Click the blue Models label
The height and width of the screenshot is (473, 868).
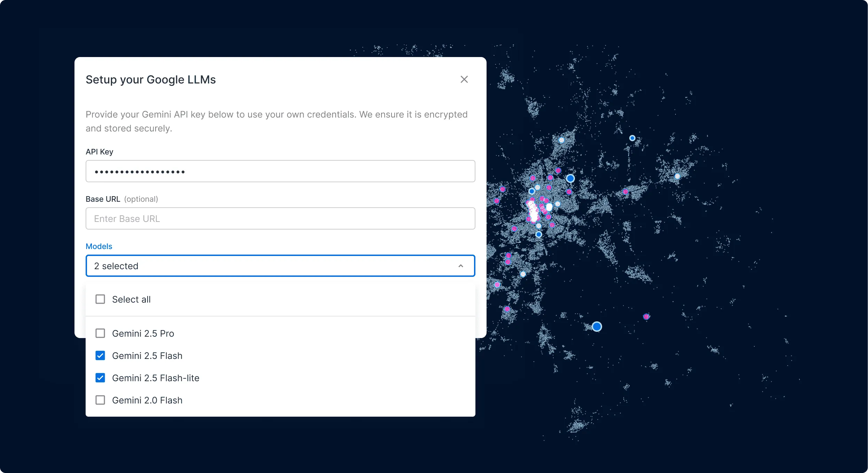99,246
